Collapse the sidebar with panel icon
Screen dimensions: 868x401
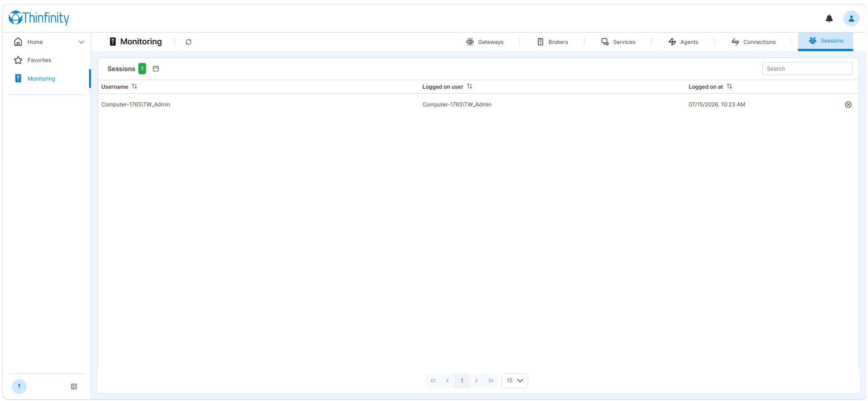74,387
